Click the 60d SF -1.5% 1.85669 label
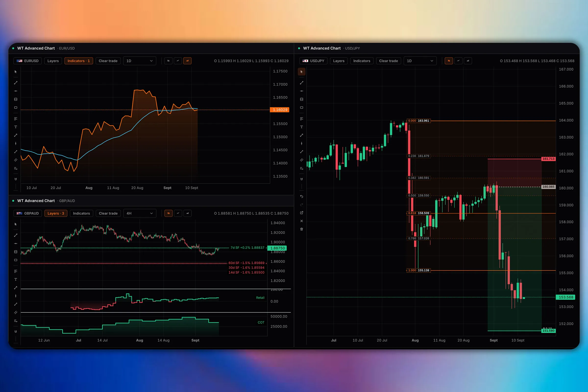The image size is (588, 392). pos(246,263)
